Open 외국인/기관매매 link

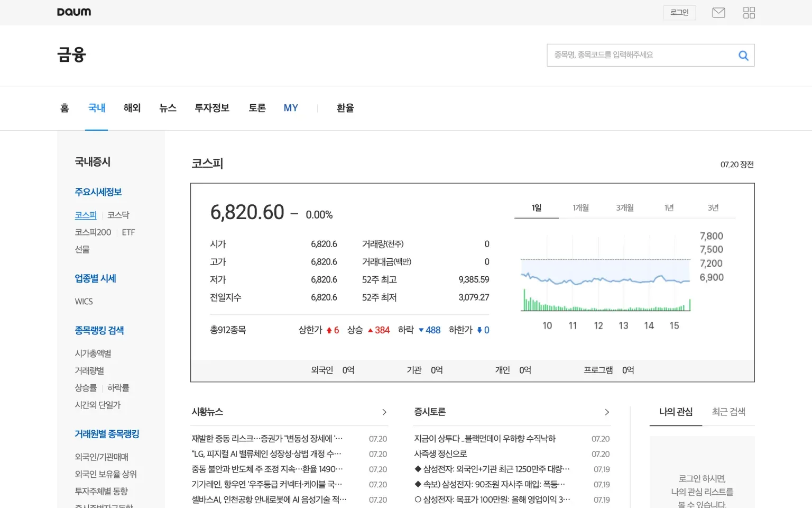click(x=101, y=457)
